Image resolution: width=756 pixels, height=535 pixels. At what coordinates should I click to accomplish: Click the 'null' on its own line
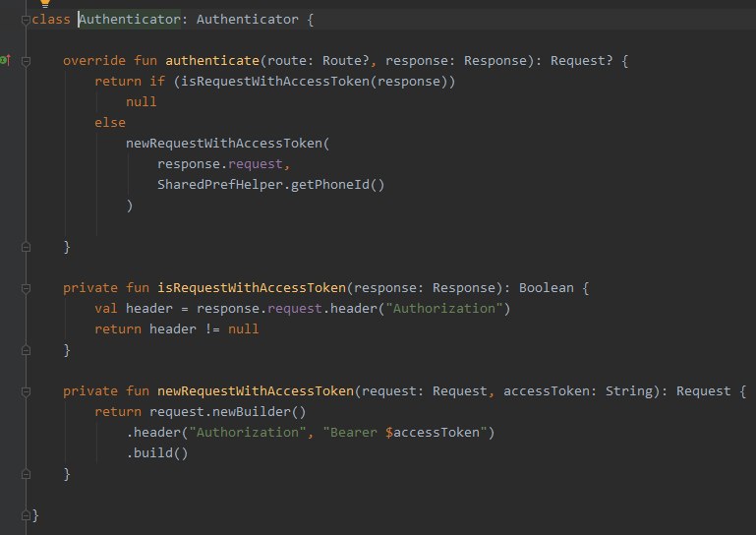pyautogui.click(x=142, y=102)
